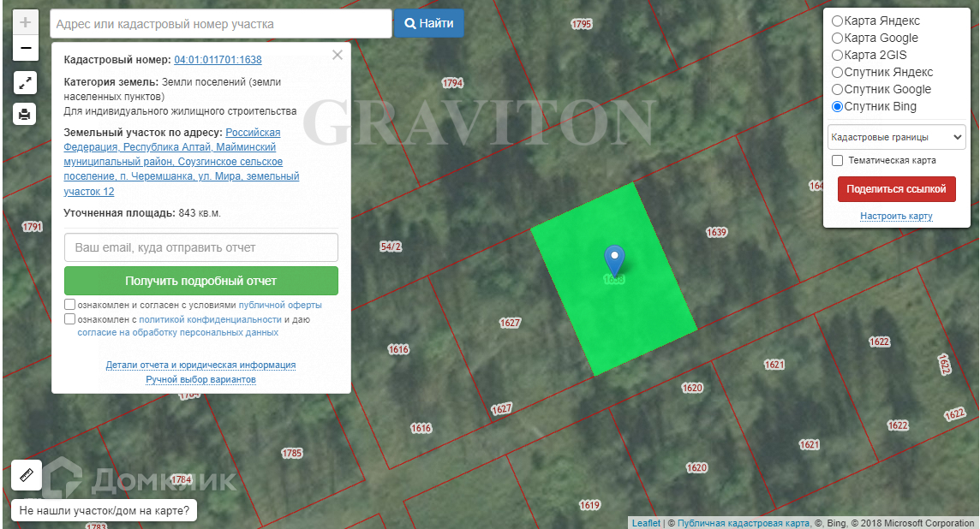980x529 pixels.
Task: Select Карта 2GIS radio option
Action: tap(838, 55)
